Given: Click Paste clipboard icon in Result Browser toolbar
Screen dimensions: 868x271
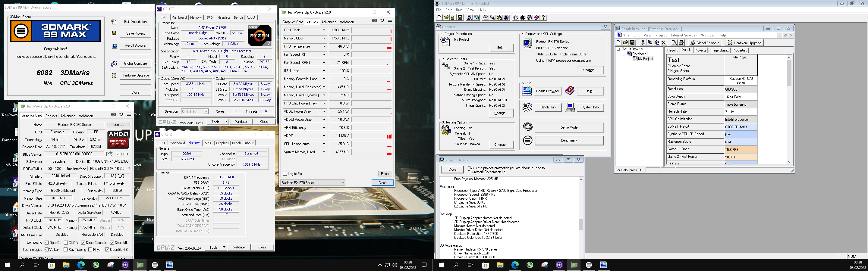Looking at the screenshot, I should pos(657,43).
